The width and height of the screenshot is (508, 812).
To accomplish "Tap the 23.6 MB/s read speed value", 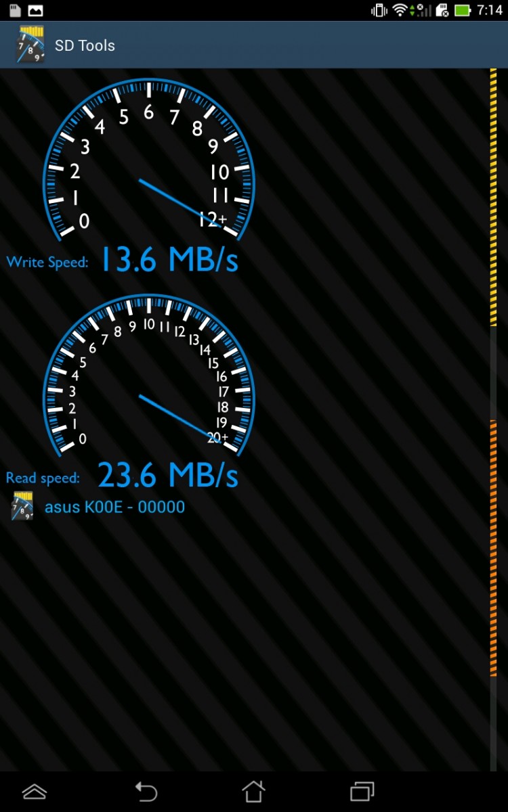I will [168, 475].
